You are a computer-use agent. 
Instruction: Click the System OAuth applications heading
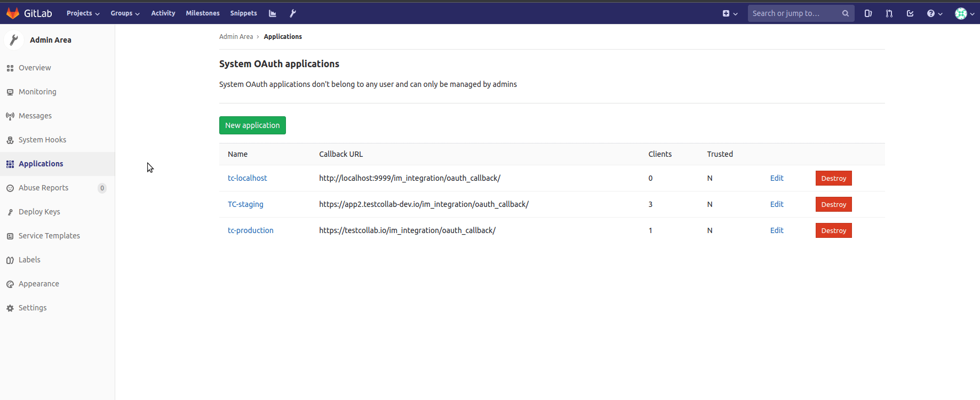point(279,64)
